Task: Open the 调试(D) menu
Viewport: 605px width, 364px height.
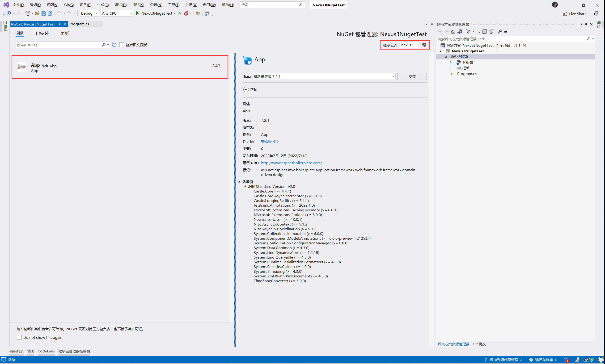Action: (x=121, y=5)
